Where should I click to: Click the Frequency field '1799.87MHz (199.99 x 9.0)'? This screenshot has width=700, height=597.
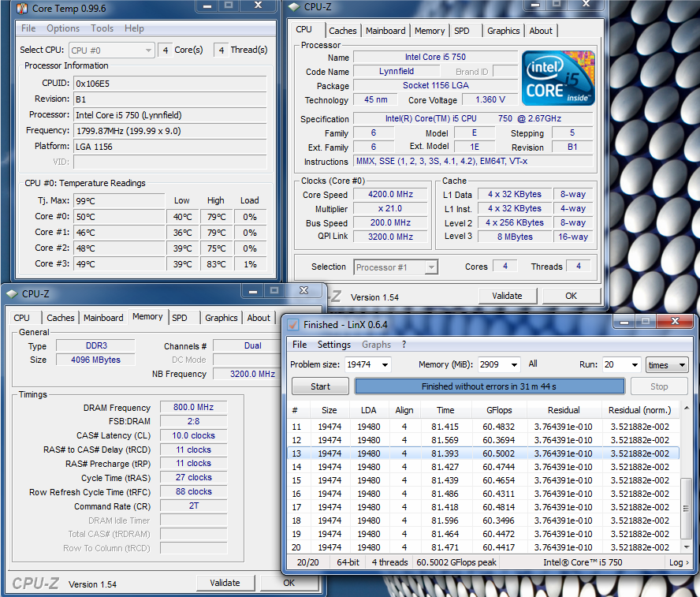170,131
